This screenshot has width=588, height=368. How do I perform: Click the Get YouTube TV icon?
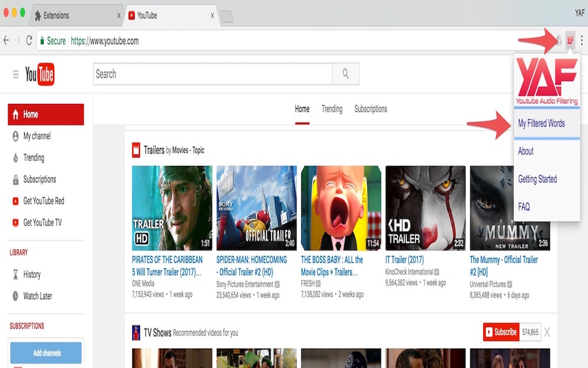(15, 223)
